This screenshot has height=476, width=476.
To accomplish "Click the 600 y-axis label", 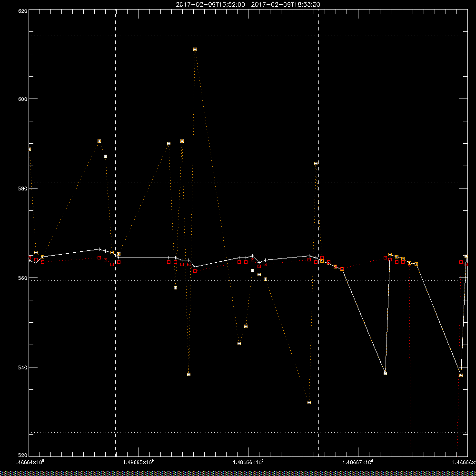I will (x=23, y=99).
